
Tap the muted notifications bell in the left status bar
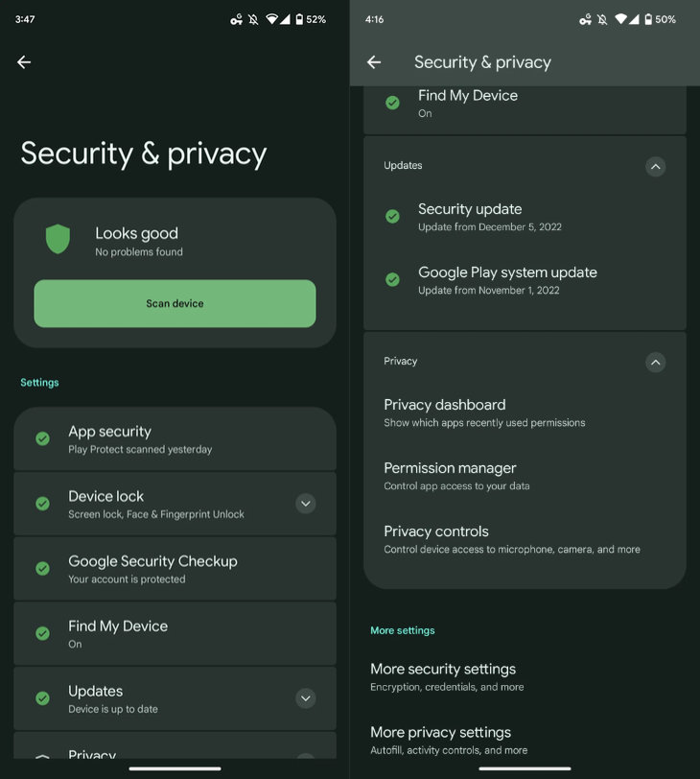(253, 19)
